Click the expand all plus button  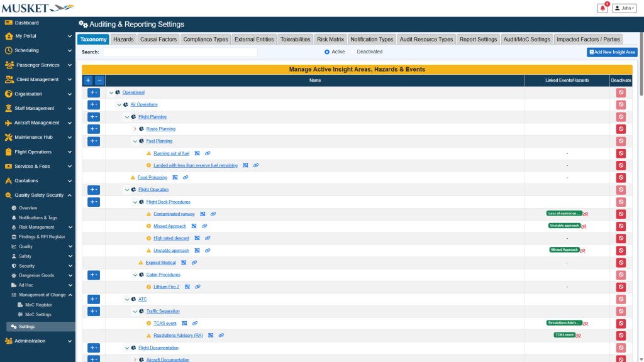(x=88, y=80)
